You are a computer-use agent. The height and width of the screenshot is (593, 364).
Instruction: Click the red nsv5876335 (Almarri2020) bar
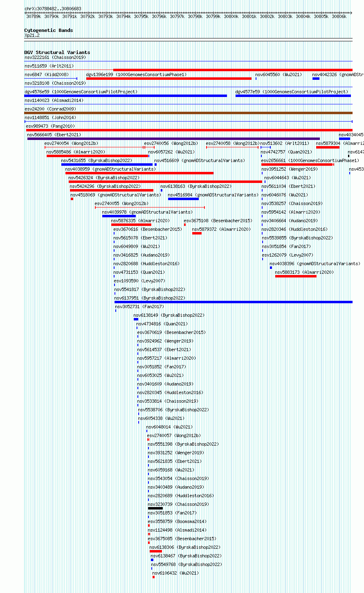tap(131, 225)
